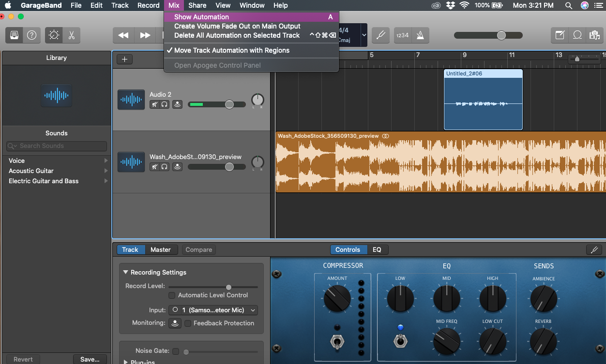Toggle the Metronome button

(x=420, y=35)
